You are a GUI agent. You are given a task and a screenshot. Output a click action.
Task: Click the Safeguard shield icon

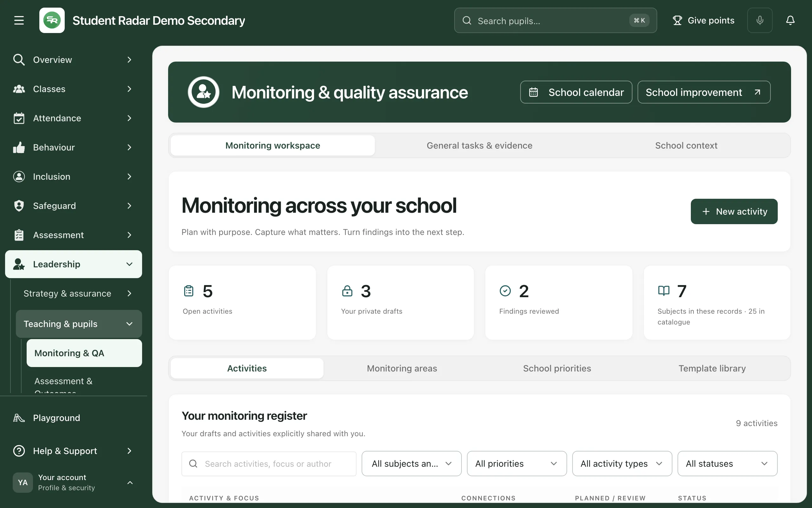[19, 206]
